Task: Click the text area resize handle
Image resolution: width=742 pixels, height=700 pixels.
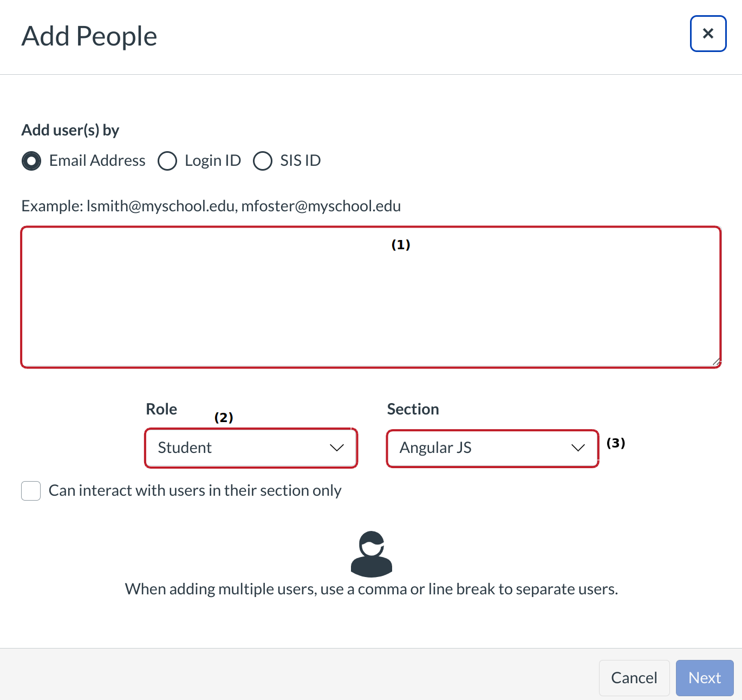Action: click(716, 362)
